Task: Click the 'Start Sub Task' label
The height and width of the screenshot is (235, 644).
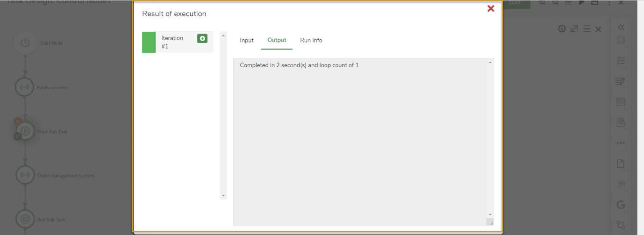Action: (52, 132)
